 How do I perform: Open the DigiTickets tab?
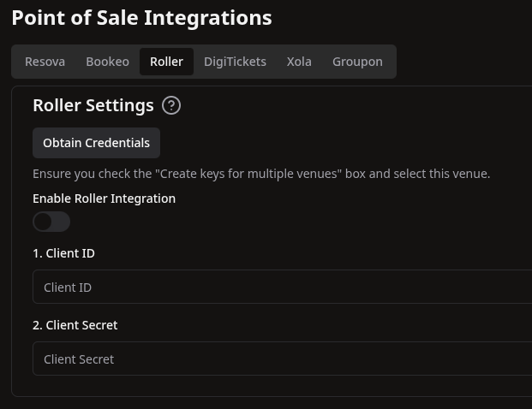click(235, 62)
